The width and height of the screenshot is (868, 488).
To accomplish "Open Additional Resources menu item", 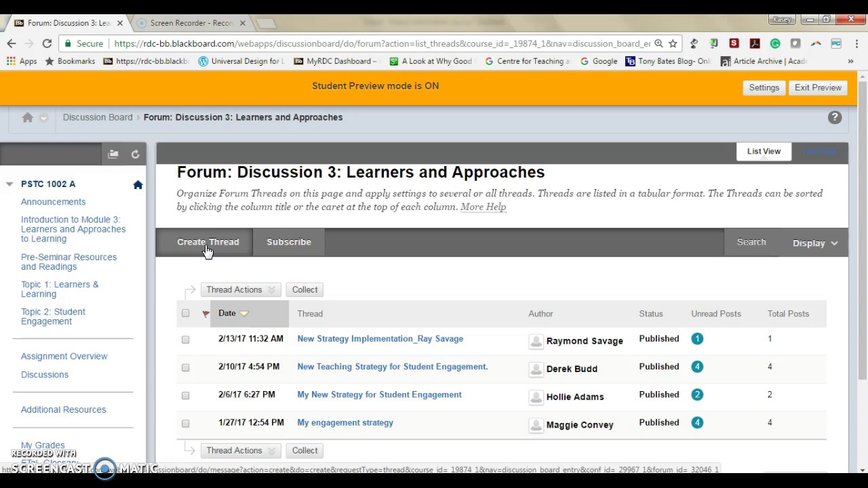I will point(63,410).
